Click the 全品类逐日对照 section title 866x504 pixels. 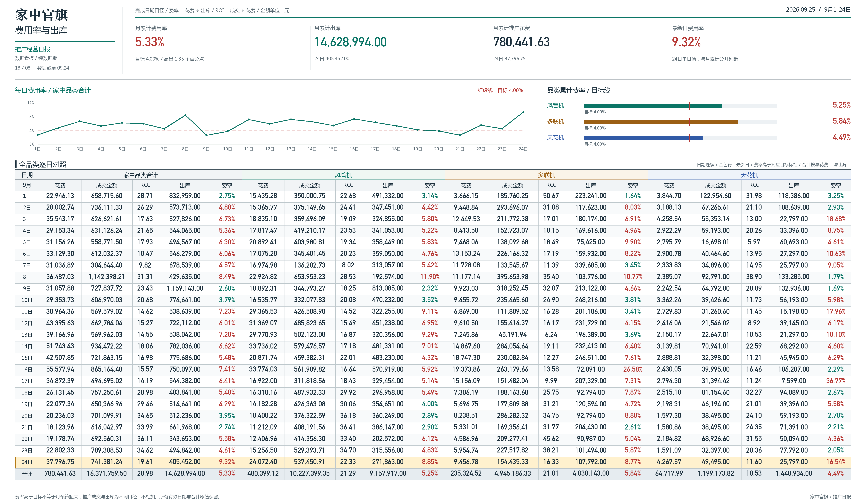coord(42,164)
